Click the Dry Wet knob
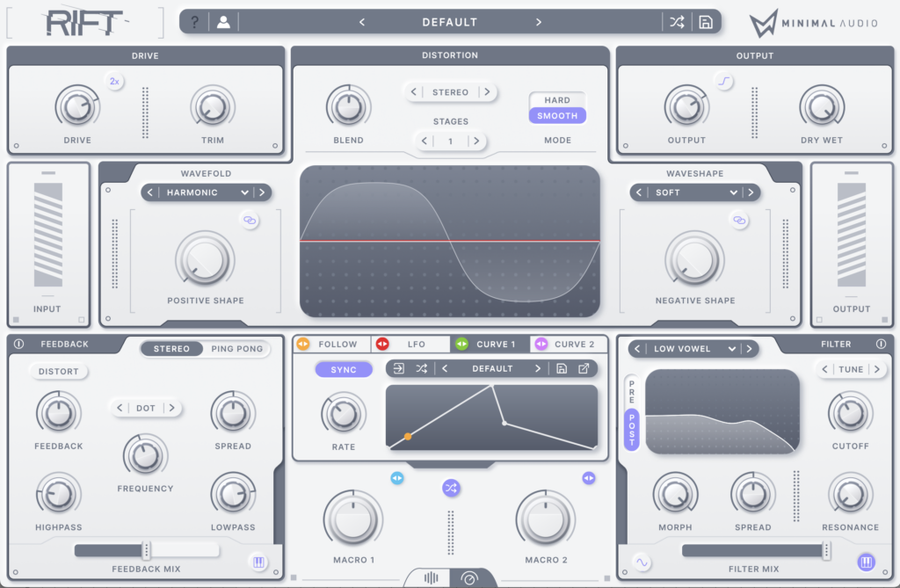The width and height of the screenshot is (900, 588). click(822, 107)
